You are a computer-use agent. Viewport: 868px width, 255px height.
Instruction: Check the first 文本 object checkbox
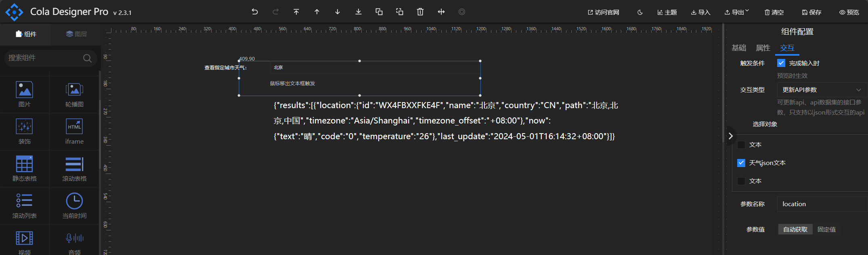click(741, 145)
